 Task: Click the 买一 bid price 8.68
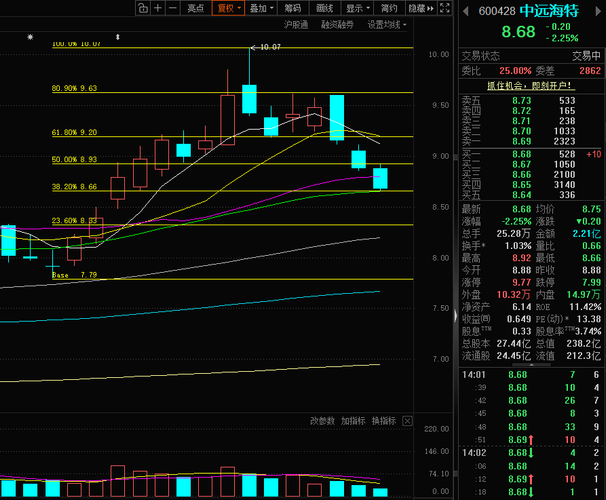coord(522,155)
